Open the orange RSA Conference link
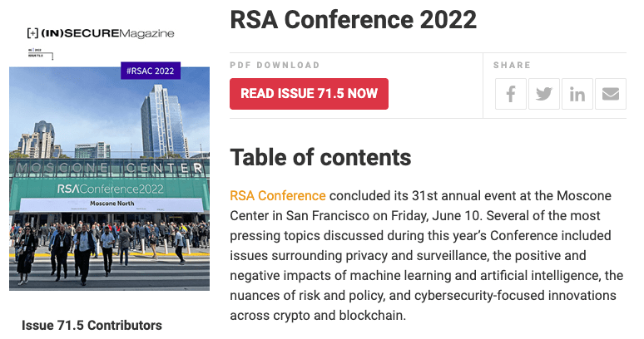 tap(277, 195)
